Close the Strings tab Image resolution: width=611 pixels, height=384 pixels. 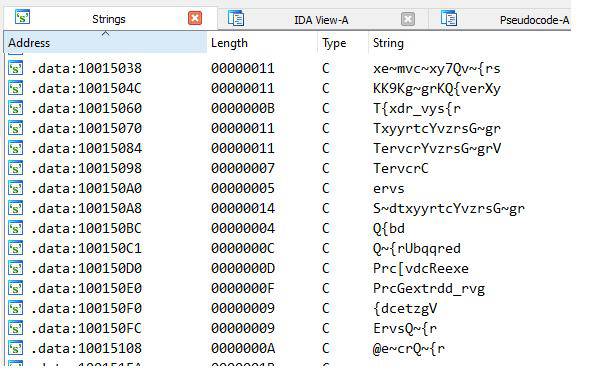coord(195,18)
